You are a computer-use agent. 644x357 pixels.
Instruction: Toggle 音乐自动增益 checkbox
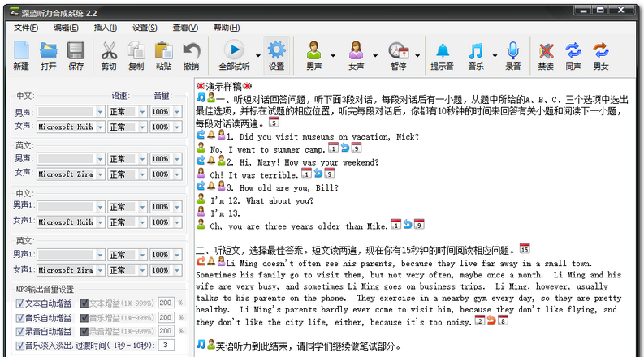coord(19,318)
